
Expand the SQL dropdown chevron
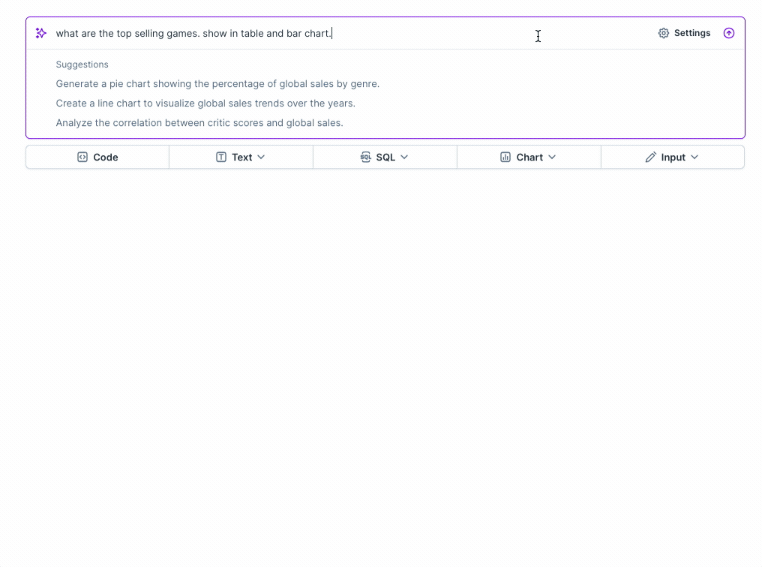pyautogui.click(x=404, y=157)
